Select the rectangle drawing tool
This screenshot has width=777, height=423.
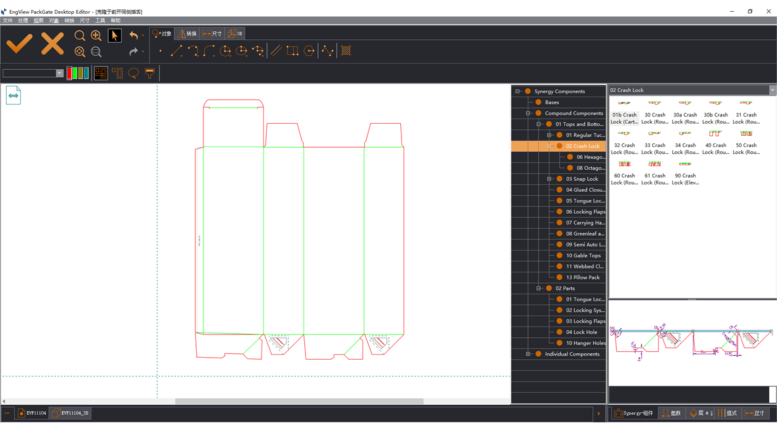click(x=292, y=51)
